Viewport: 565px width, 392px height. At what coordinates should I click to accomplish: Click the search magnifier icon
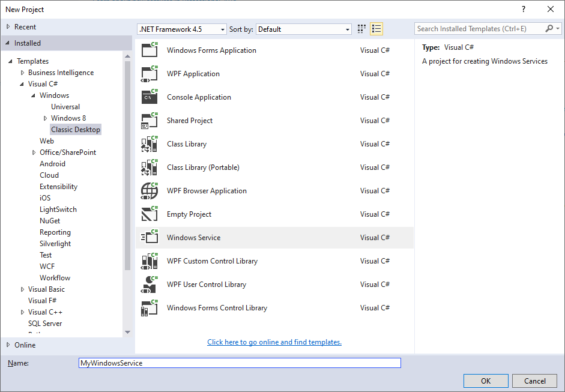pos(549,28)
